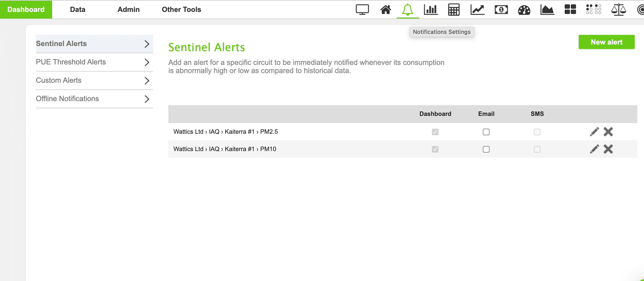Select the Notifications bell icon

pos(408,10)
